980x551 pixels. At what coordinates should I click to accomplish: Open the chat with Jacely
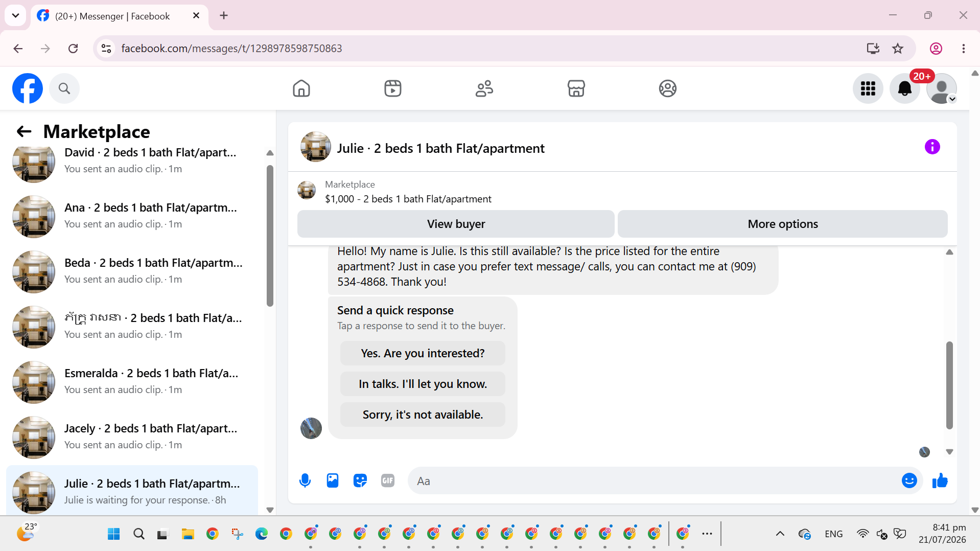(132, 437)
